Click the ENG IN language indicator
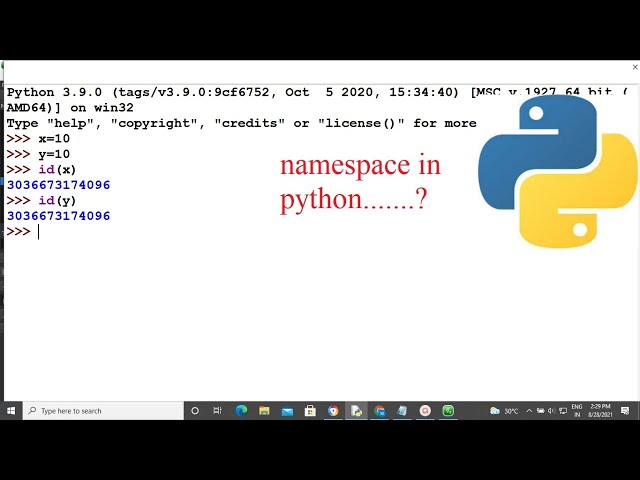 (x=577, y=411)
